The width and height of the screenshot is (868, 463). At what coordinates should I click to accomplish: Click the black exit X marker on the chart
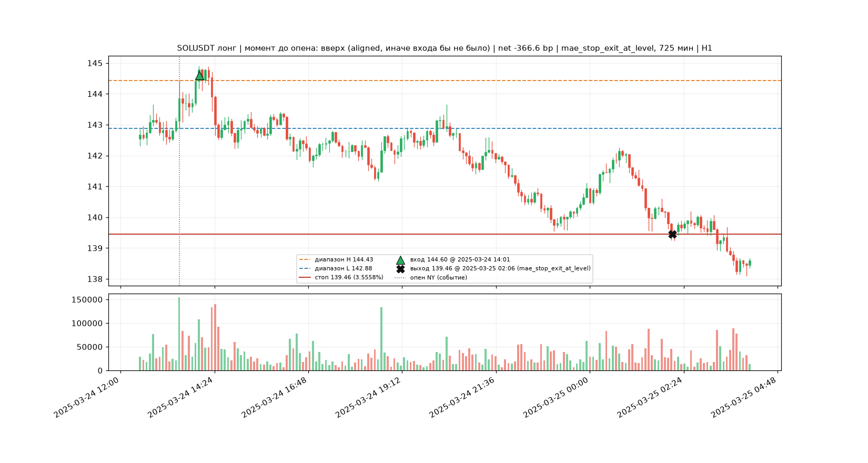tap(672, 234)
